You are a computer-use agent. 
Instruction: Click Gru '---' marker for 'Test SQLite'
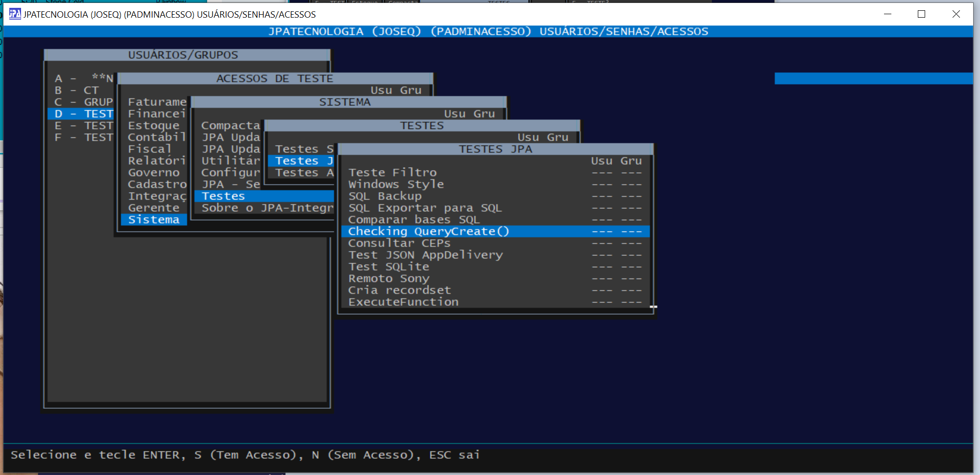631,267
